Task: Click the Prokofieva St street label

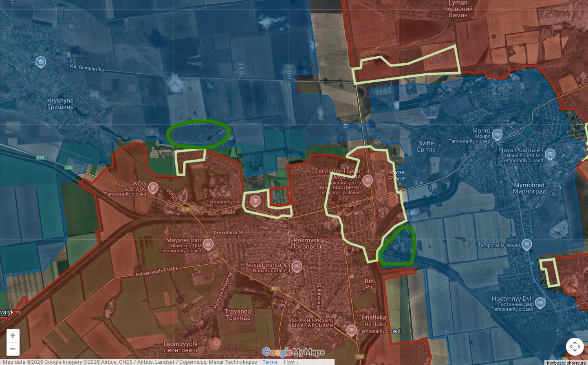Action: (228, 233)
